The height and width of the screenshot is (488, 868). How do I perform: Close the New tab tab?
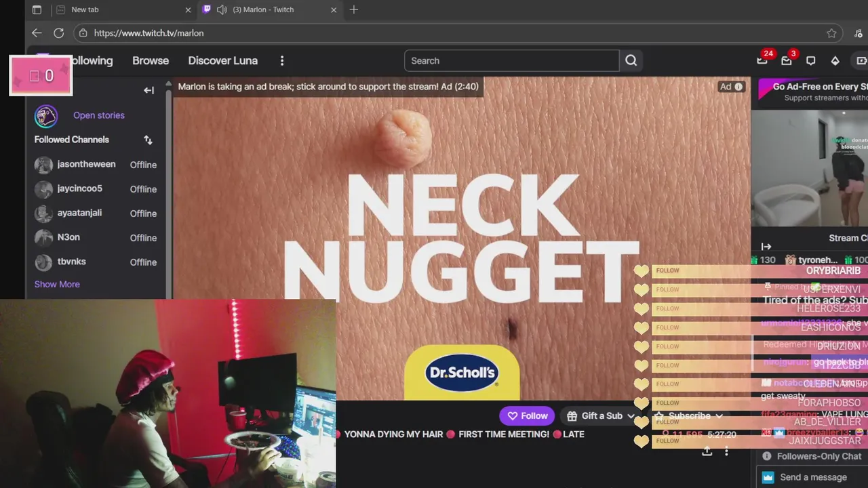click(188, 9)
